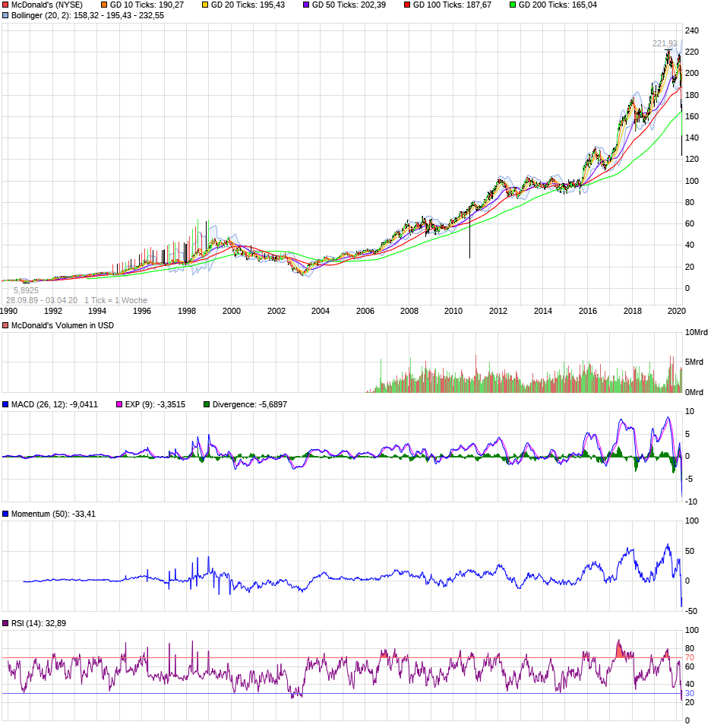
Task: Click the red GD 100 Ticks legend swatch
Action: 407,5
